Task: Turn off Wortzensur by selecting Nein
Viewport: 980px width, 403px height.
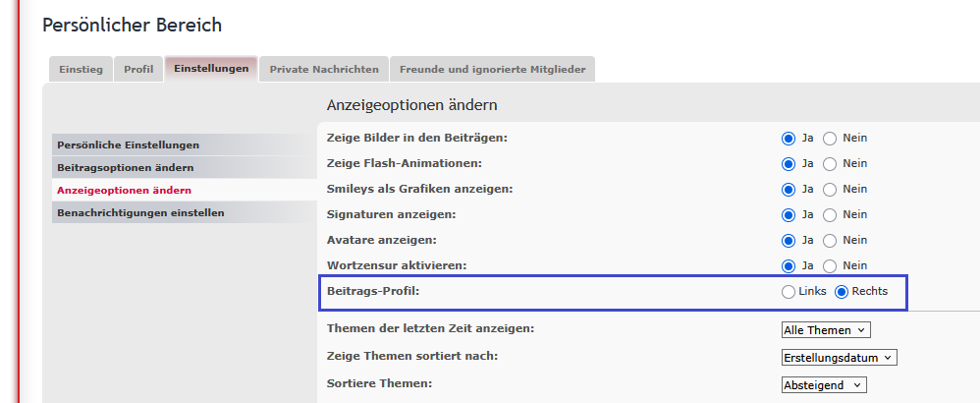Action: (x=830, y=265)
